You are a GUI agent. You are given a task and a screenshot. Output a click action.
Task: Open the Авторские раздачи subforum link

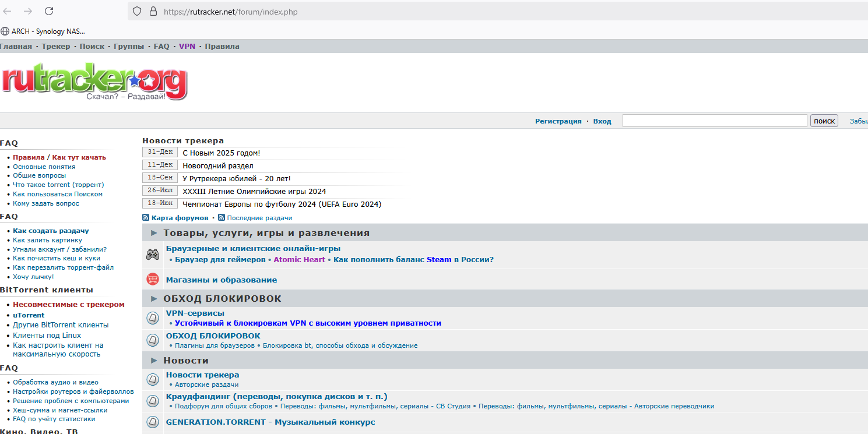tap(207, 384)
